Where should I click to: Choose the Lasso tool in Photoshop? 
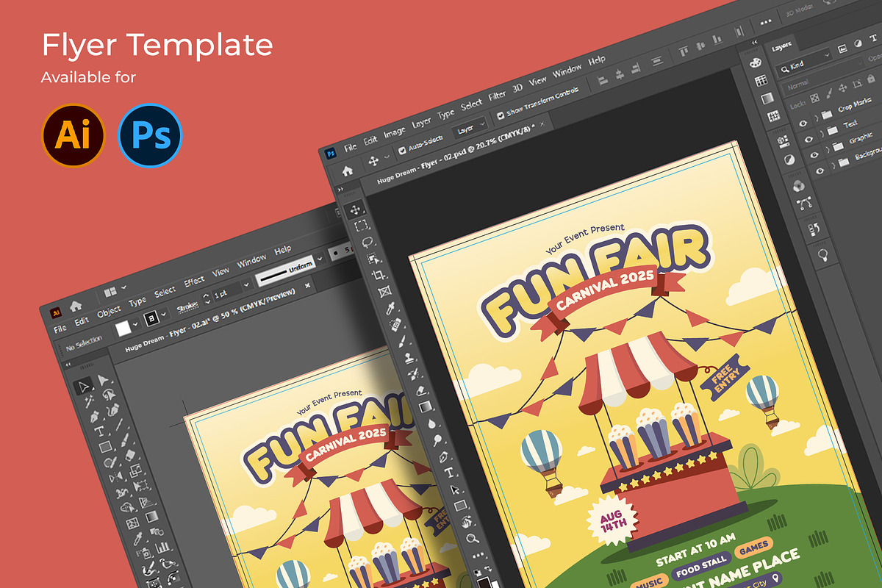click(367, 242)
